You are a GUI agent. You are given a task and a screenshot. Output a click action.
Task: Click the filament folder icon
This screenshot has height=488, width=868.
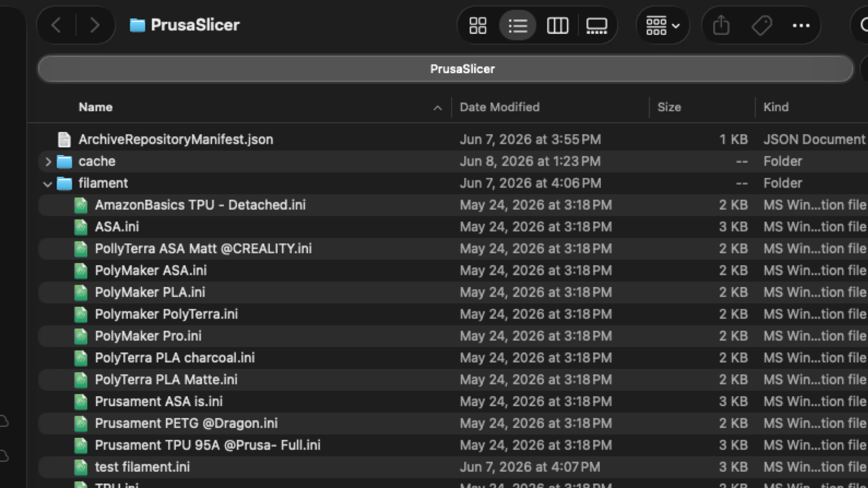(x=64, y=183)
